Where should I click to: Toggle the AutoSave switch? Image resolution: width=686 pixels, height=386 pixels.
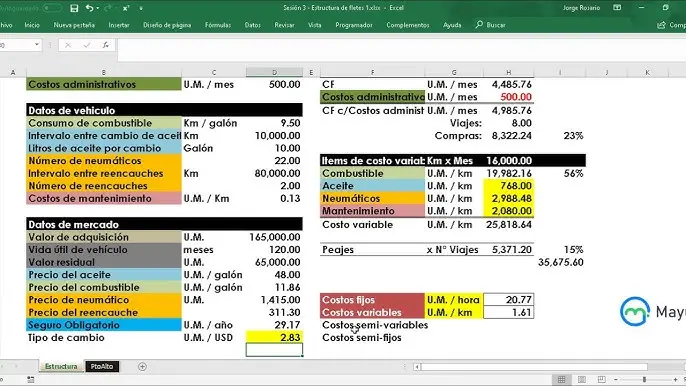[52, 8]
